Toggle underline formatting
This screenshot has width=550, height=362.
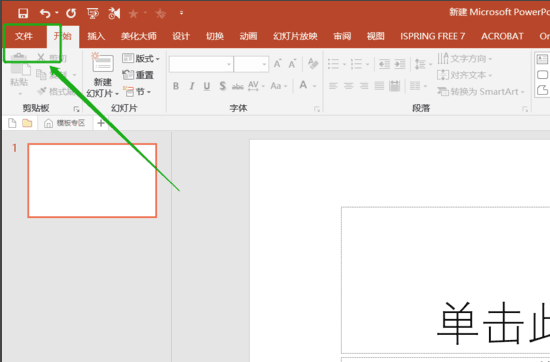click(207, 86)
